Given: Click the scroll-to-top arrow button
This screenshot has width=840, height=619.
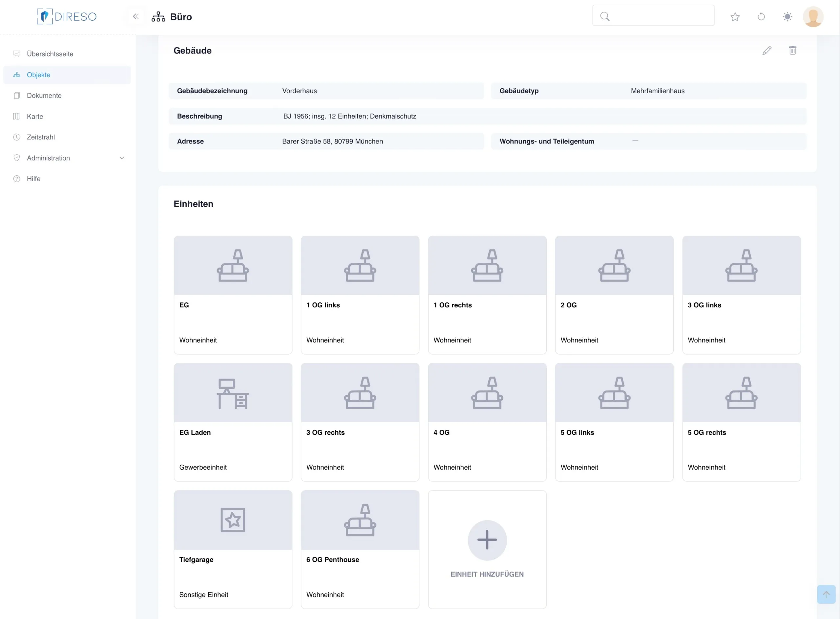Looking at the screenshot, I should point(826,594).
